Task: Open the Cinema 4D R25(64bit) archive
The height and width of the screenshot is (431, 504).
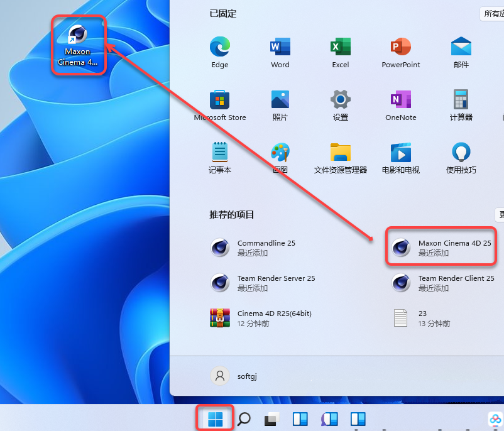Action: [261, 318]
